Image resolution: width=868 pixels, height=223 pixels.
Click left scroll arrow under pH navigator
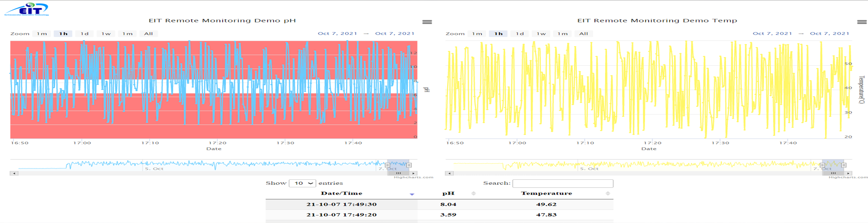pyautogui.click(x=14, y=173)
